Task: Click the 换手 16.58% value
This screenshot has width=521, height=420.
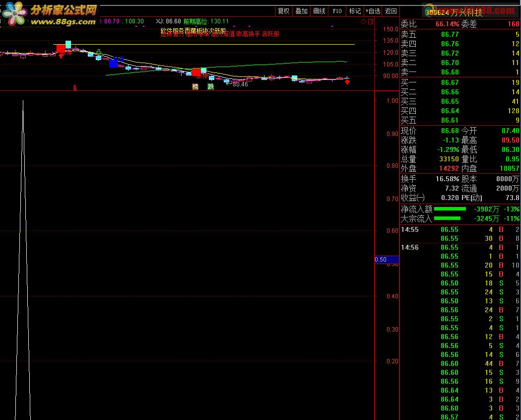Action: [x=447, y=179]
